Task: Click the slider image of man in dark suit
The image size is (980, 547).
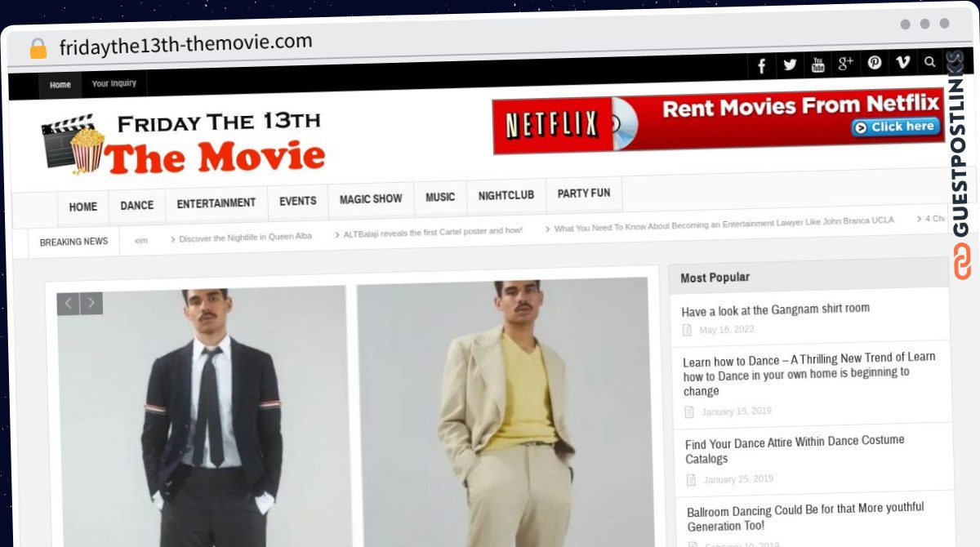Action: (x=204, y=416)
